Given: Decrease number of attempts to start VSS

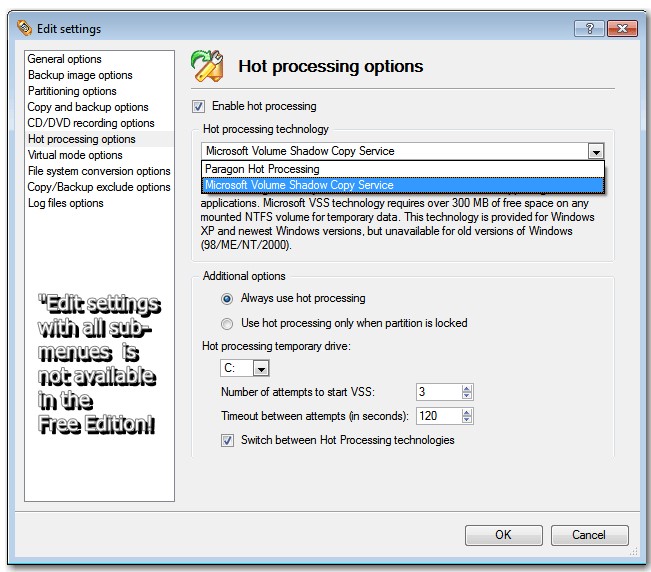Looking at the screenshot, I should click(467, 396).
